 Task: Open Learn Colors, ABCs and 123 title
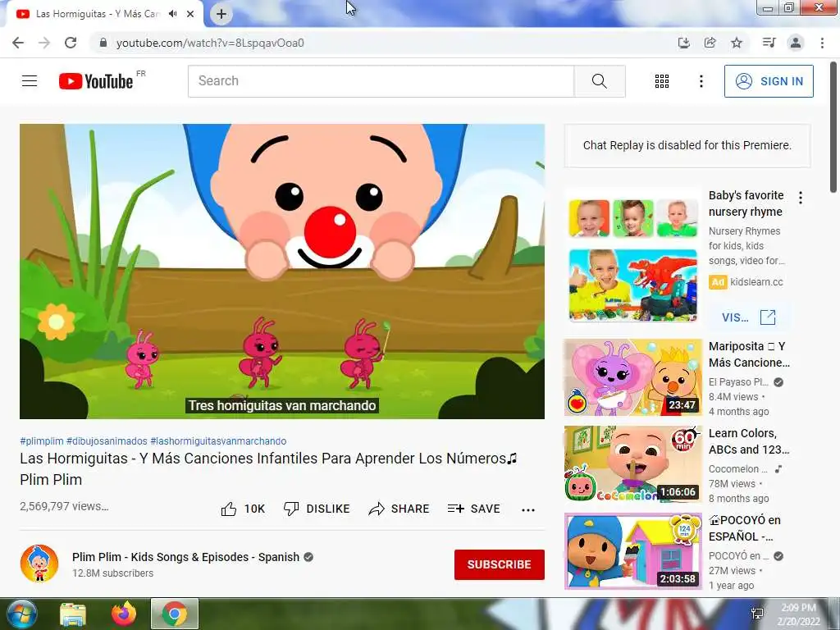tap(749, 441)
